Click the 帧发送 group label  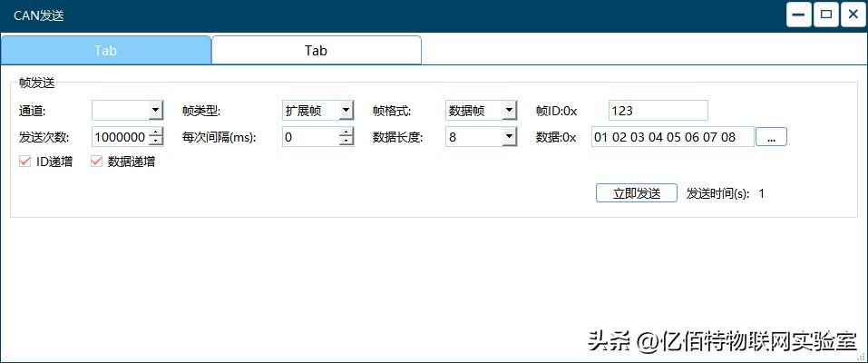point(36,83)
